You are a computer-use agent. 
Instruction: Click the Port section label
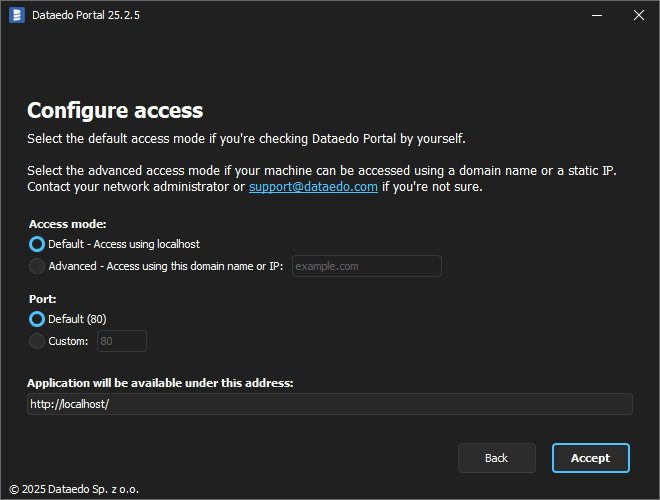tap(41, 298)
